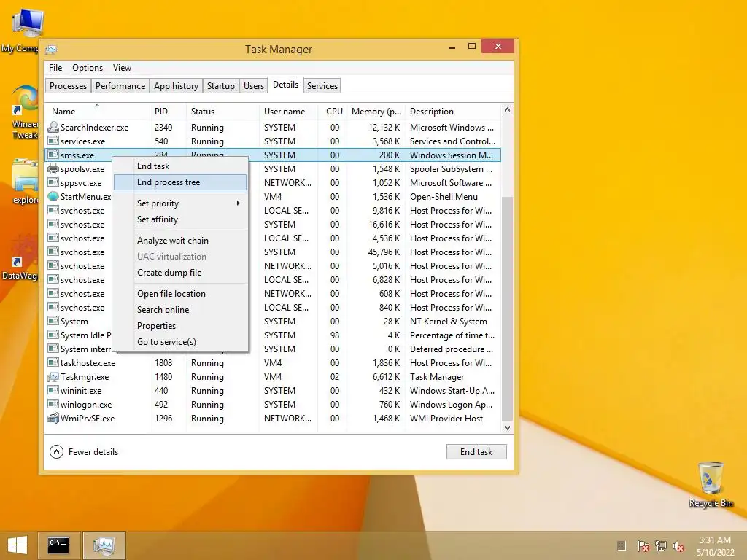Click the wininit.exe process icon

click(x=53, y=391)
